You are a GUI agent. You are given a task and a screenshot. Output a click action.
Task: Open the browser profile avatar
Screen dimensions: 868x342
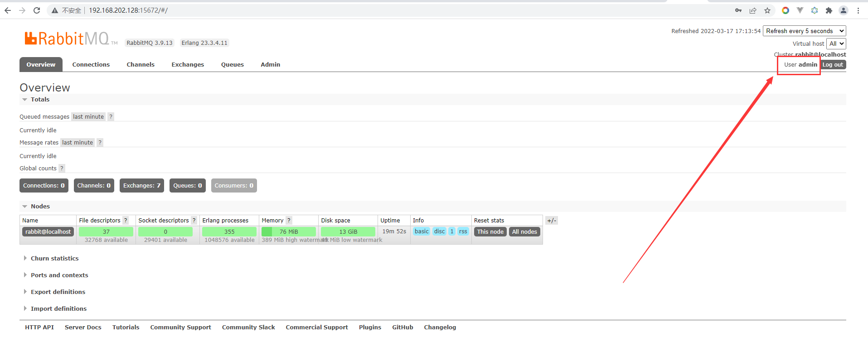click(x=844, y=10)
